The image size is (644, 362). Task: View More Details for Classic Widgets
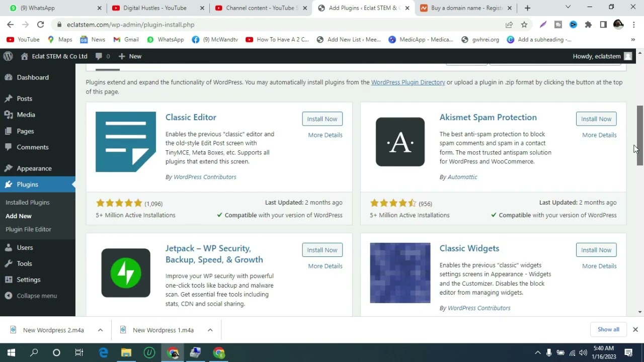(599, 266)
